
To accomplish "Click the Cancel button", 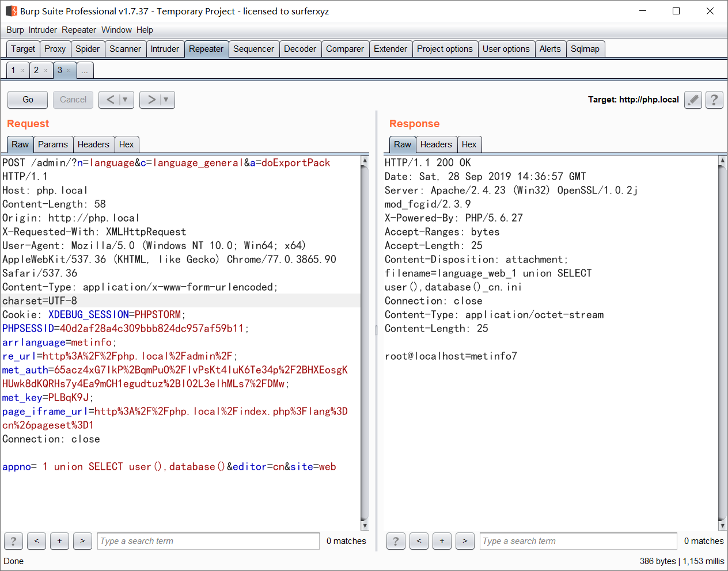I will [x=73, y=100].
